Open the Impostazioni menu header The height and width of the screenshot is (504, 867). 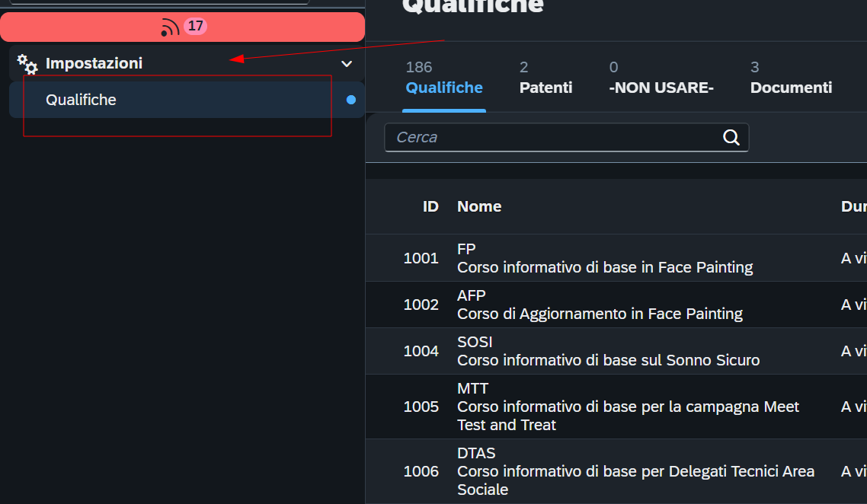tap(187, 63)
